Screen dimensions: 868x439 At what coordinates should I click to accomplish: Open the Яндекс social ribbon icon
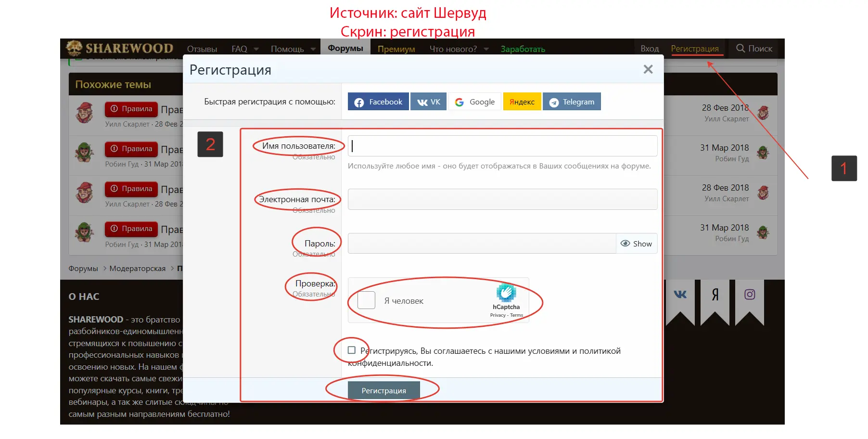coord(715,294)
